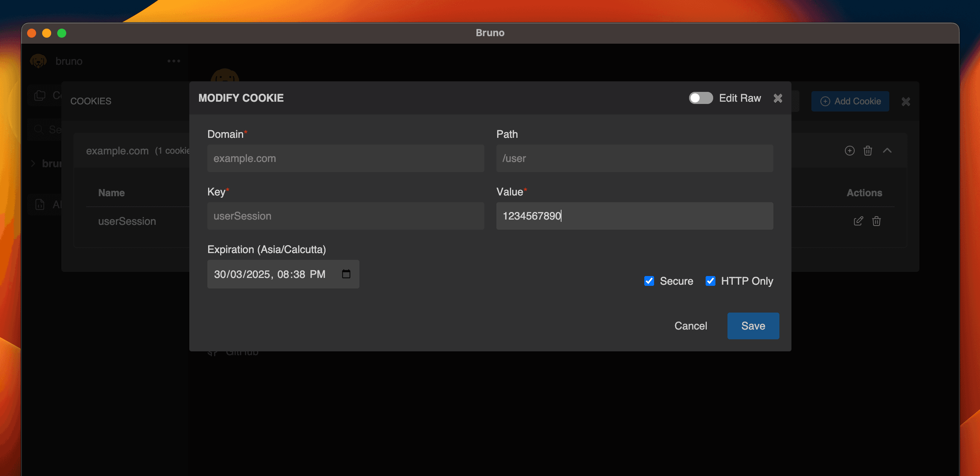Close the Cookies panel with X icon

[905, 101]
